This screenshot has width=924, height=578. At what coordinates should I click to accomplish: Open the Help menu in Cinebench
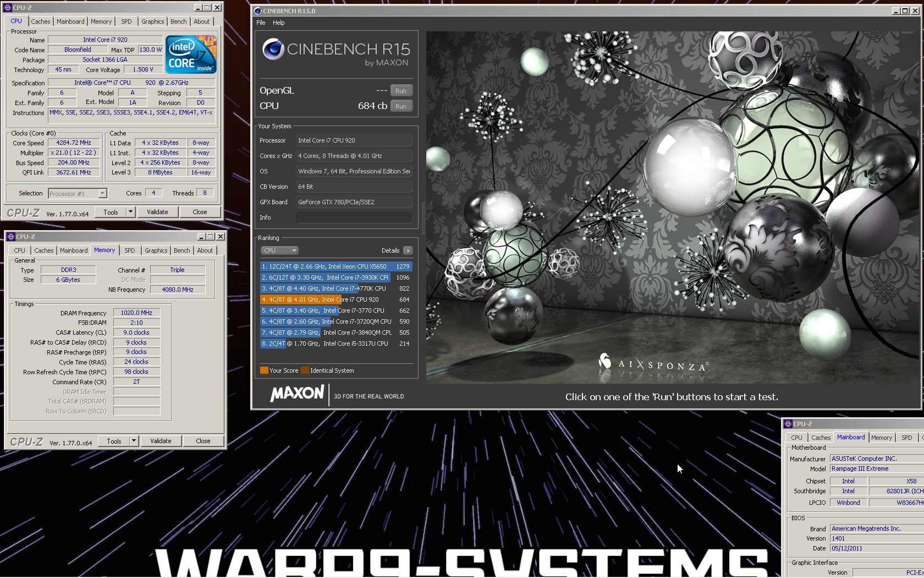279,23
